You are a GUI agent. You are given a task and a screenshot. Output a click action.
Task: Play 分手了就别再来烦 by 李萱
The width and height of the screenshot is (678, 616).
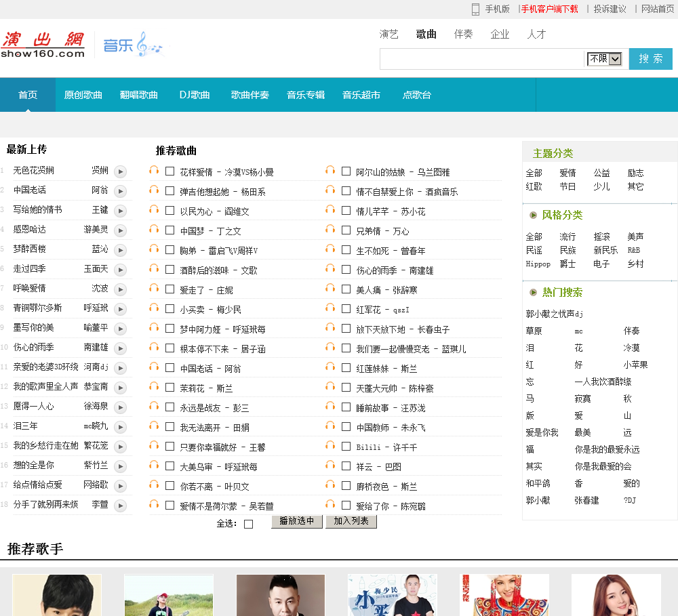[x=120, y=506]
